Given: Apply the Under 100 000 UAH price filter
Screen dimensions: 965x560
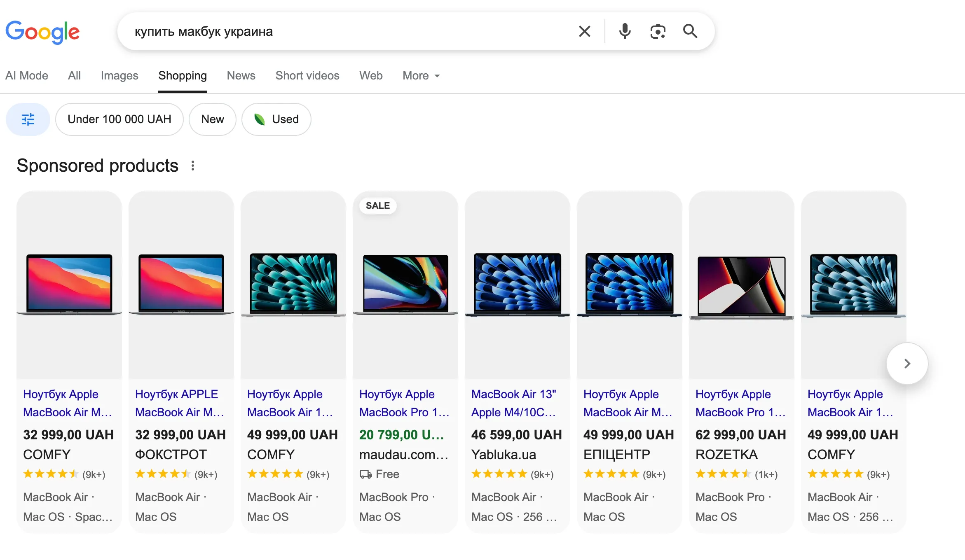Looking at the screenshot, I should 119,119.
